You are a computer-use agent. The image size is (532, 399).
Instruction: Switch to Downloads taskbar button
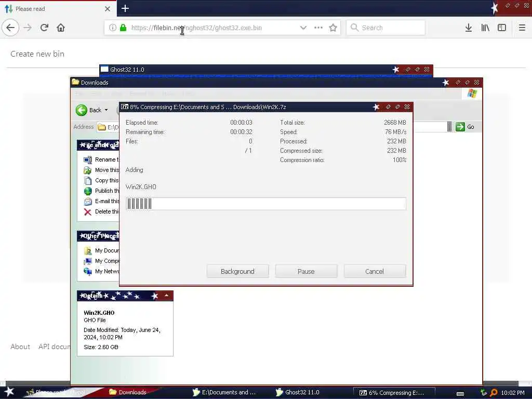pyautogui.click(x=128, y=392)
